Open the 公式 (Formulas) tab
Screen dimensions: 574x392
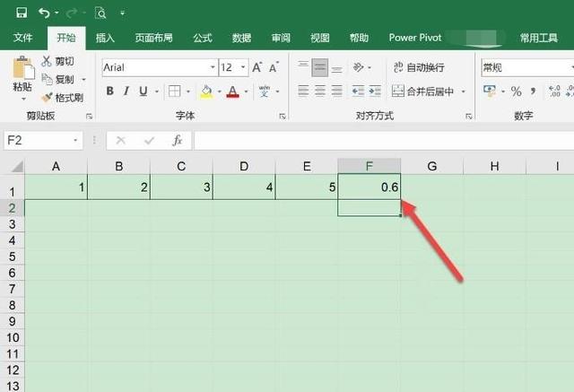click(202, 39)
